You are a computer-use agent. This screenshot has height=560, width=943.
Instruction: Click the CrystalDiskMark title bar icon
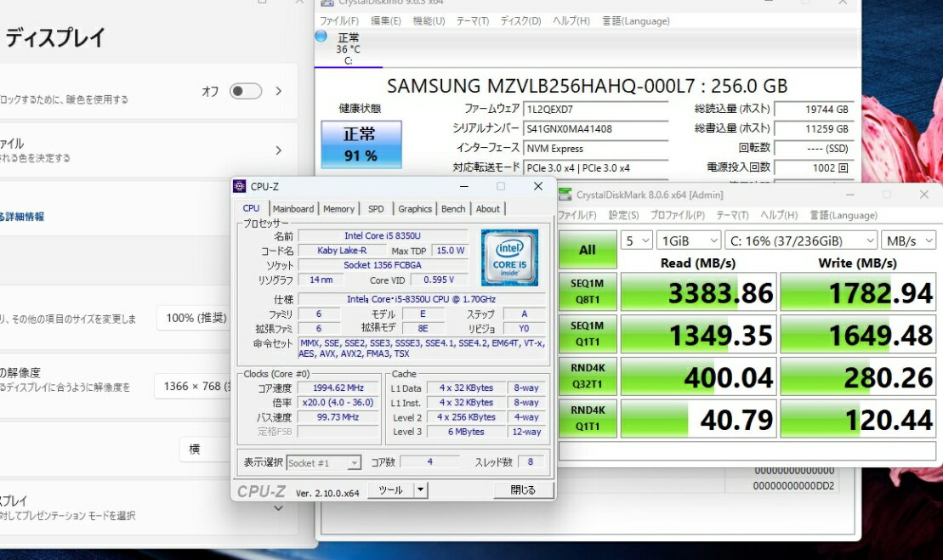click(565, 194)
